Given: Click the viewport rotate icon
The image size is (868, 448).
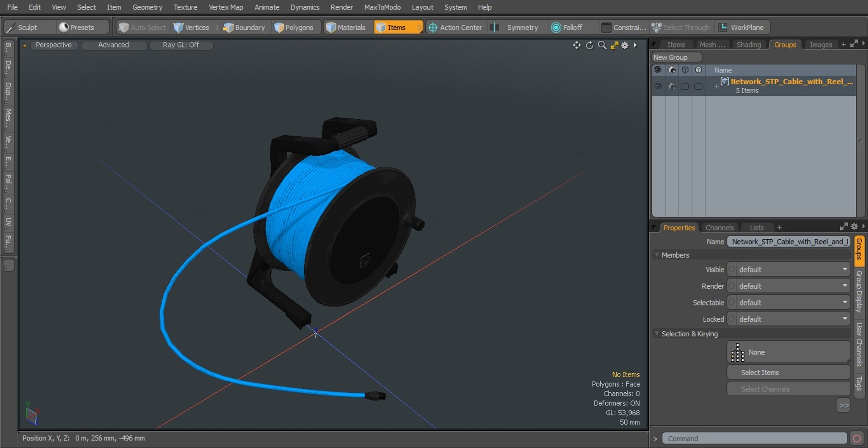Looking at the screenshot, I should (x=590, y=45).
